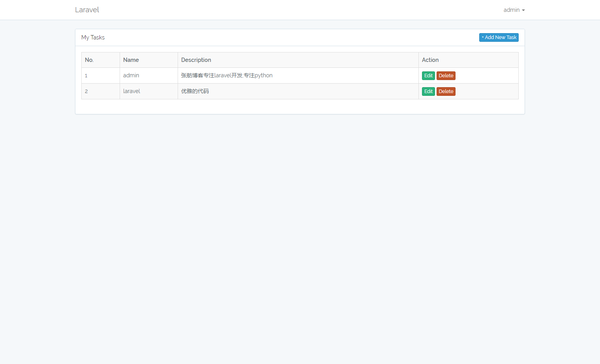
Task: Click the Action column header
Action: pyautogui.click(x=430, y=60)
